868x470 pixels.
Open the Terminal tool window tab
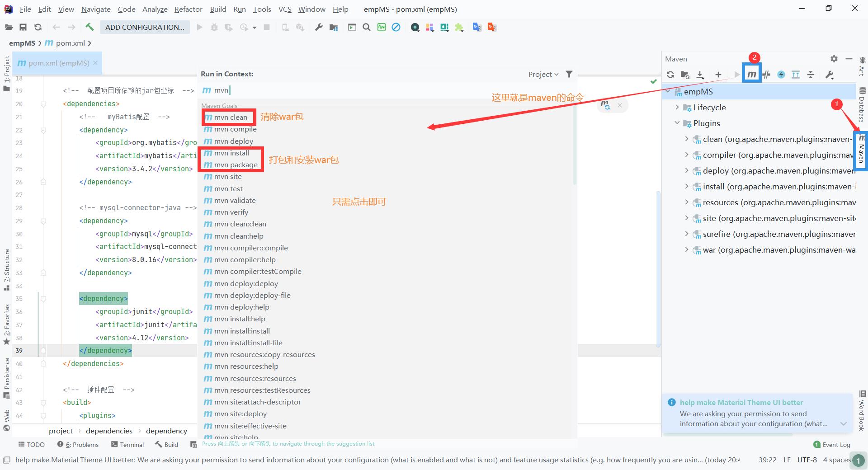pyautogui.click(x=127, y=445)
